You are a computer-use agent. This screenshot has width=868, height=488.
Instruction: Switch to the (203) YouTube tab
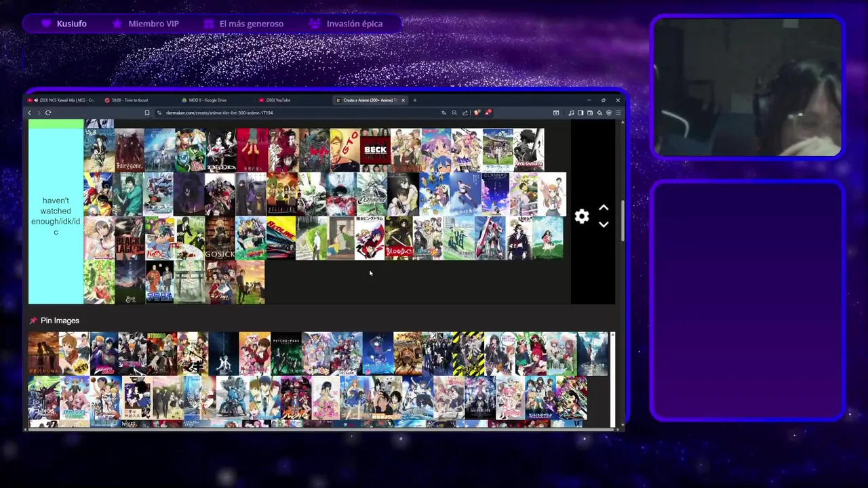pyautogui.click(x=294, y=100)
